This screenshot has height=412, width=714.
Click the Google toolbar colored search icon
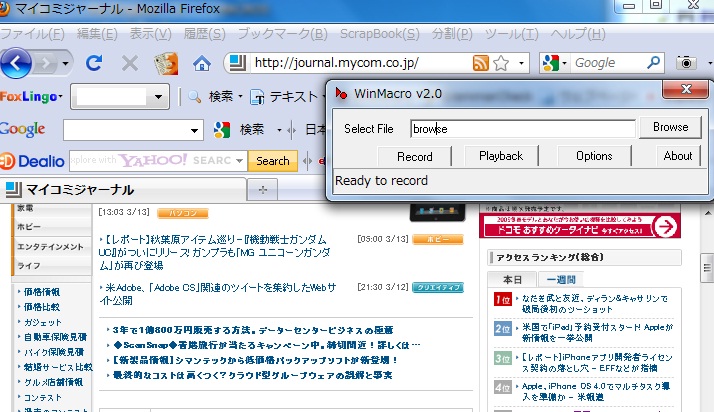point(222,130)
